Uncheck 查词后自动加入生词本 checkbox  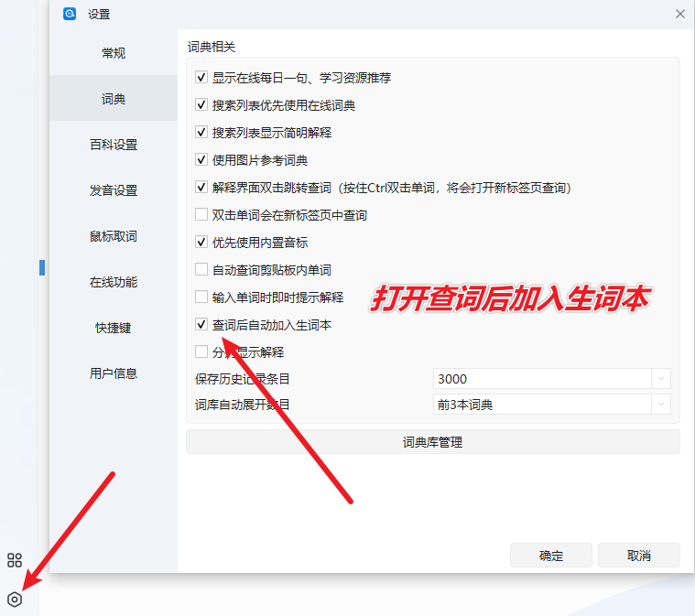(x=201, y=325)
